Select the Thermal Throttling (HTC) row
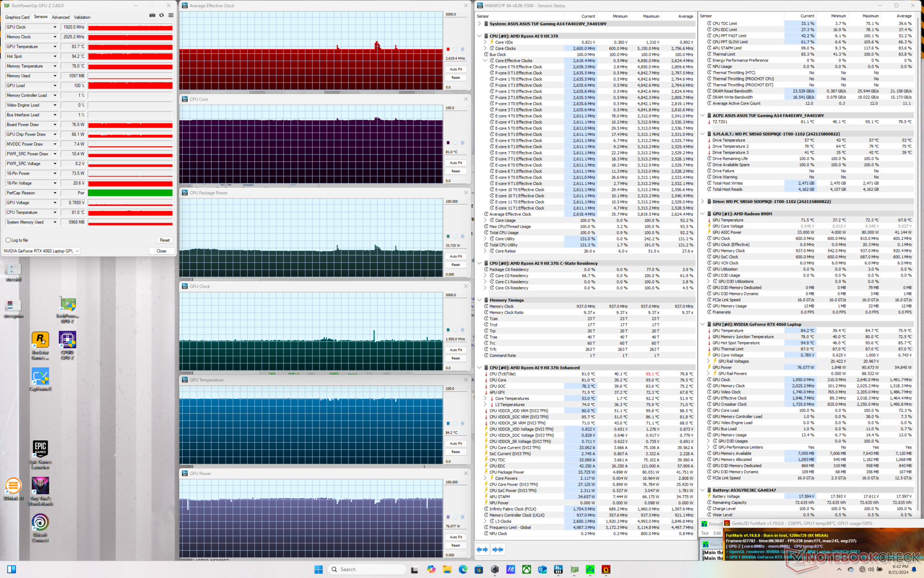 (x=810, y=73)
